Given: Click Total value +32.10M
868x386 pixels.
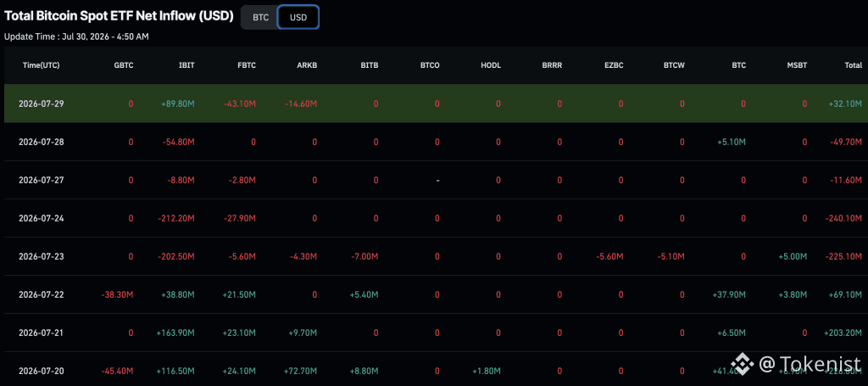Looking at the screenshot, I should (847, 103).
